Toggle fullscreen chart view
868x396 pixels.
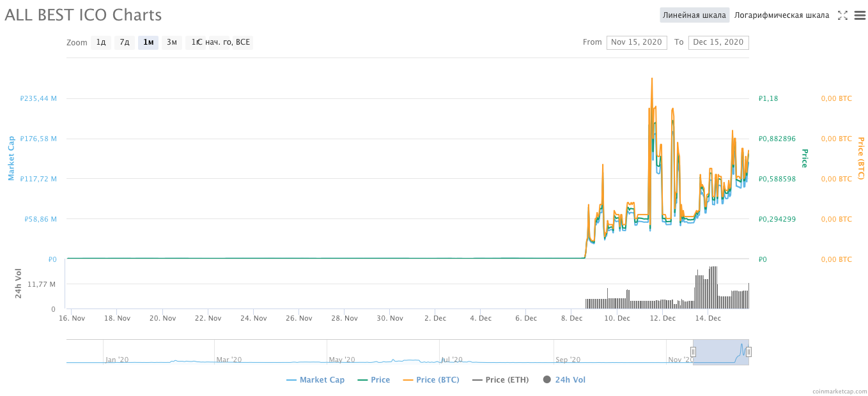pos(842,15)
